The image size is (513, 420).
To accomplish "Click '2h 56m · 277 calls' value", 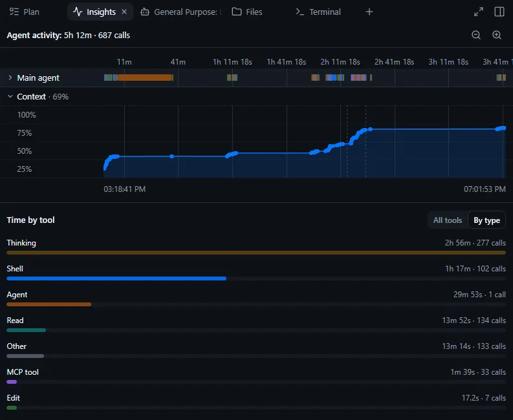I will pos(475,243).
